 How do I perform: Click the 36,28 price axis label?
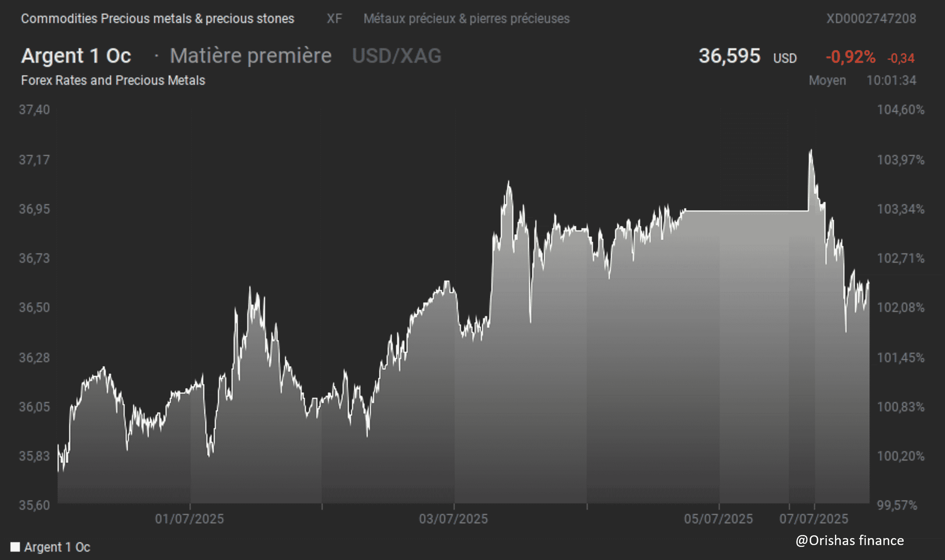tap(34, 358)
